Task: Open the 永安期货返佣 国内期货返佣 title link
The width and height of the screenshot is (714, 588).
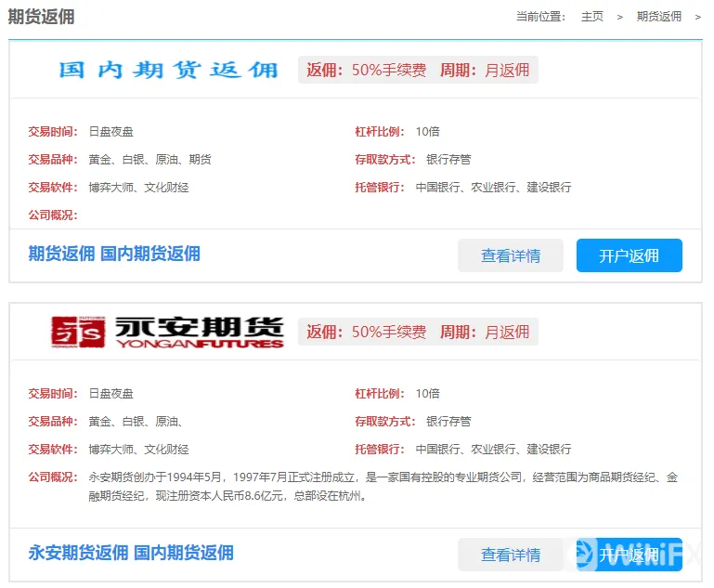Action: tap(131, 553)
